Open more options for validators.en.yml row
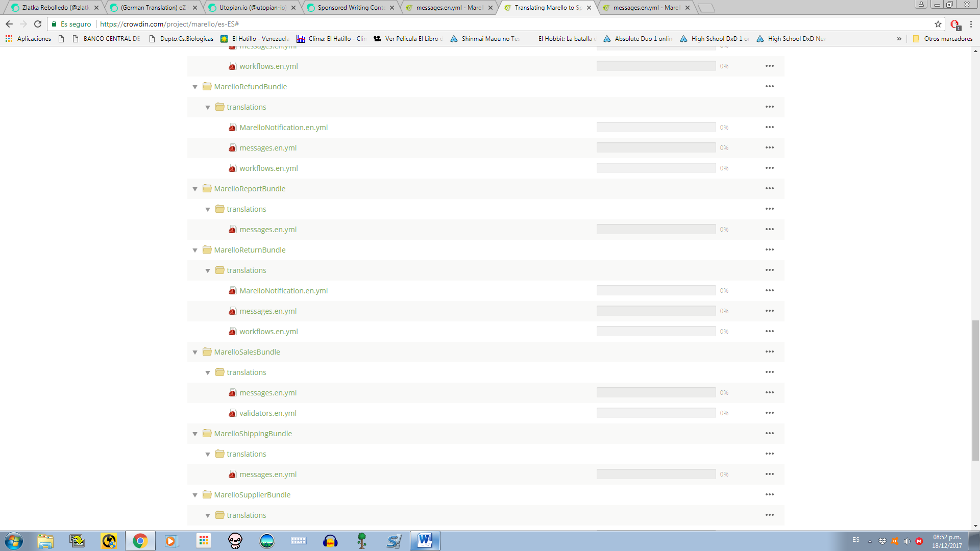Viewport: 980px width, 551px height. point(770,413)
